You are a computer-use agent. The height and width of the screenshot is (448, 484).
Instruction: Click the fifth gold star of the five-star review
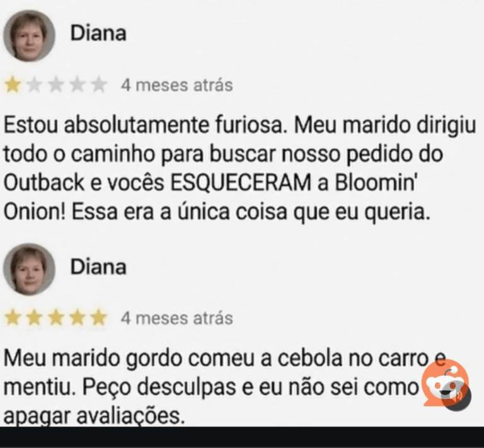pos(99,318)
